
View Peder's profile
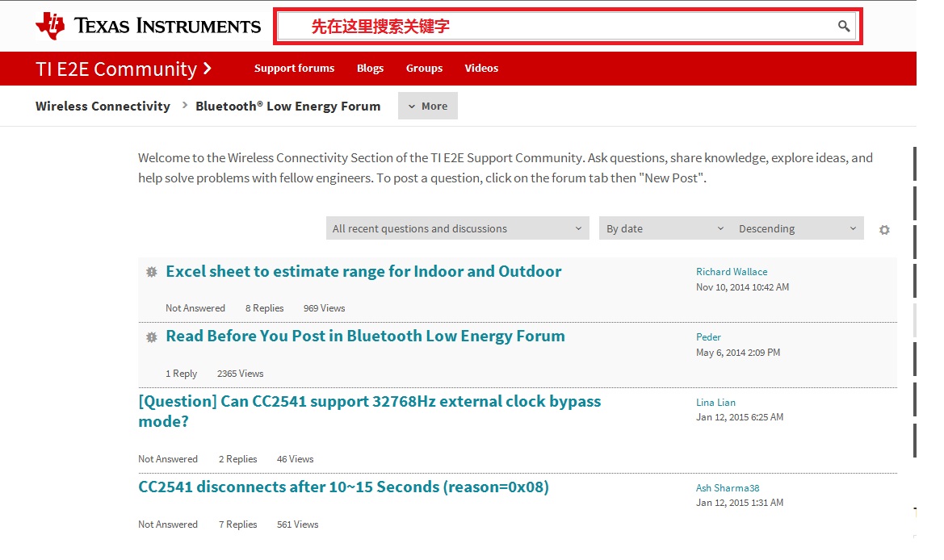point(708,336)
